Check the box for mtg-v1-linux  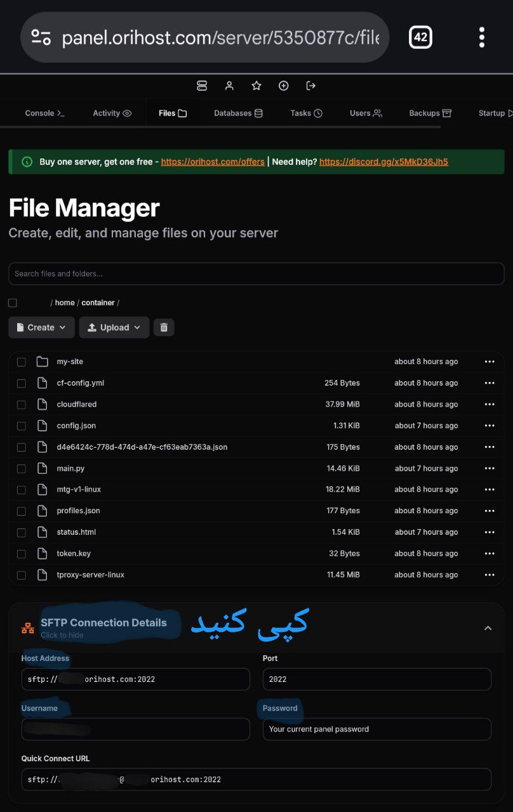coord(22,490)
